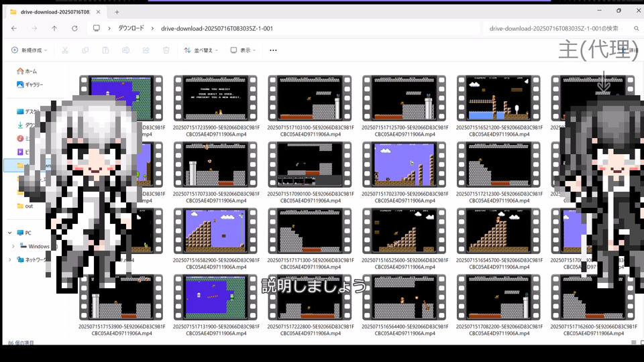644x362 pixels.
Task: Click the forward navigation arrow
Action: coord(34,28)
